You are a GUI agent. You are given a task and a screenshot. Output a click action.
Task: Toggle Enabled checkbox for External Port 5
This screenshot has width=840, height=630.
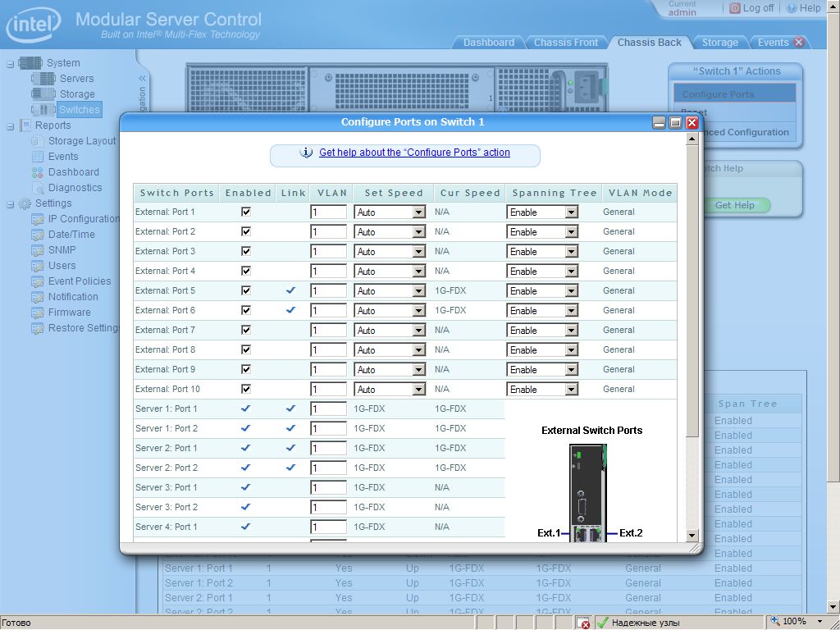tap(246, 290)
